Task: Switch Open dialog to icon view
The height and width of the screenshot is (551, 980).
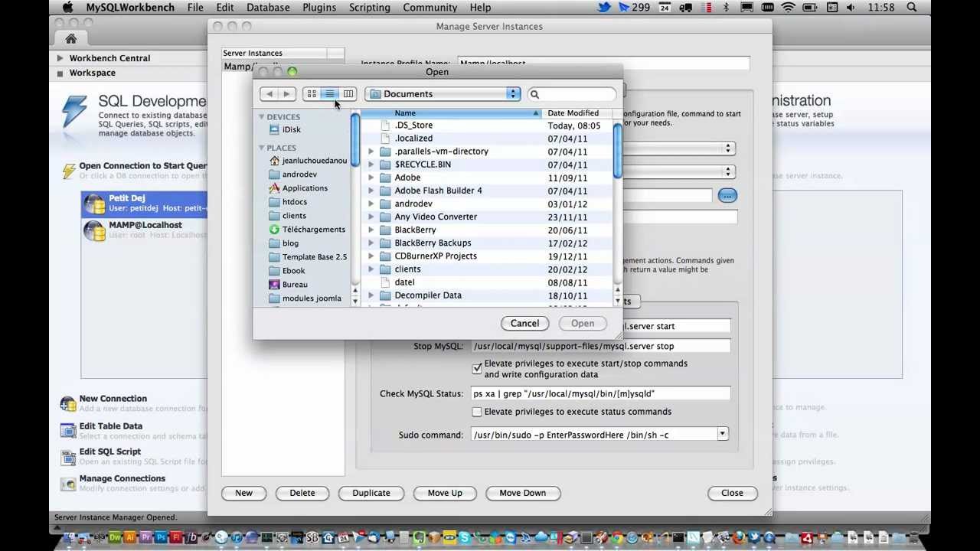Action: pos(312,94)
